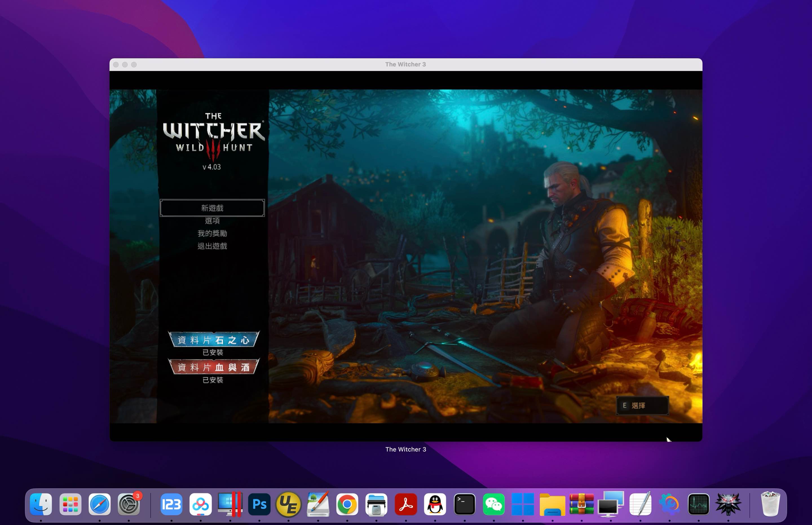The image size is (812, 525).
Task: Click 已安裝 under the 血與酒 banner
Action: click(x=213, y=380)
